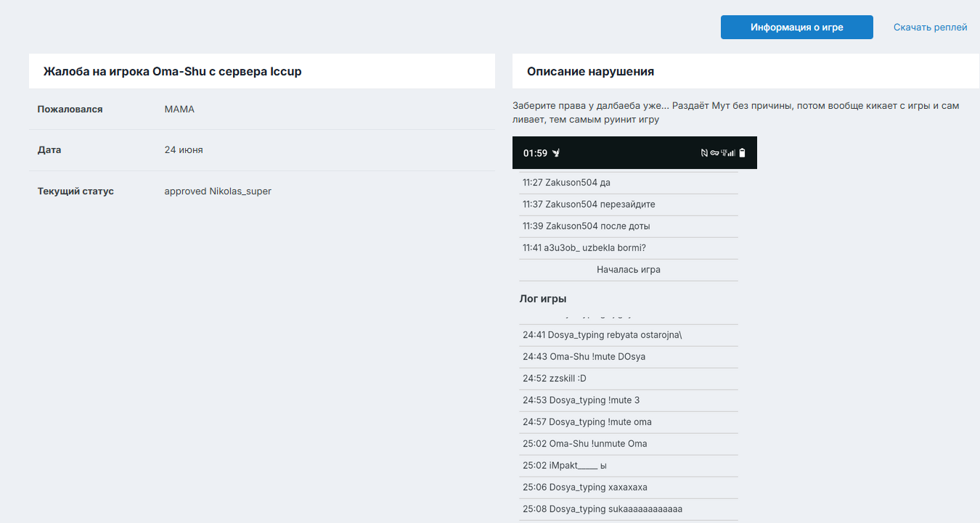This screenshot has width=980, height=523.
Task: Click the NFC icon in the phone status bar
Action: point(704,153)
